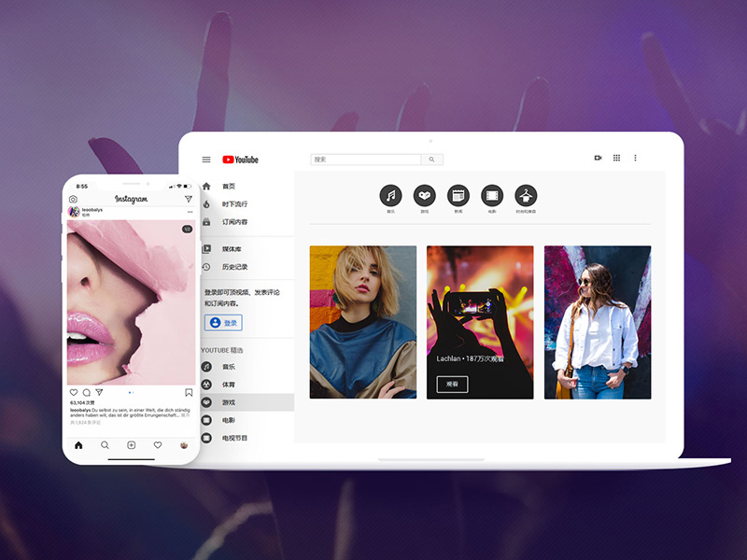This screenshot has width=747, height=560.
Task: Open the Instagram post three-dot options
Action: coord(190,213)
